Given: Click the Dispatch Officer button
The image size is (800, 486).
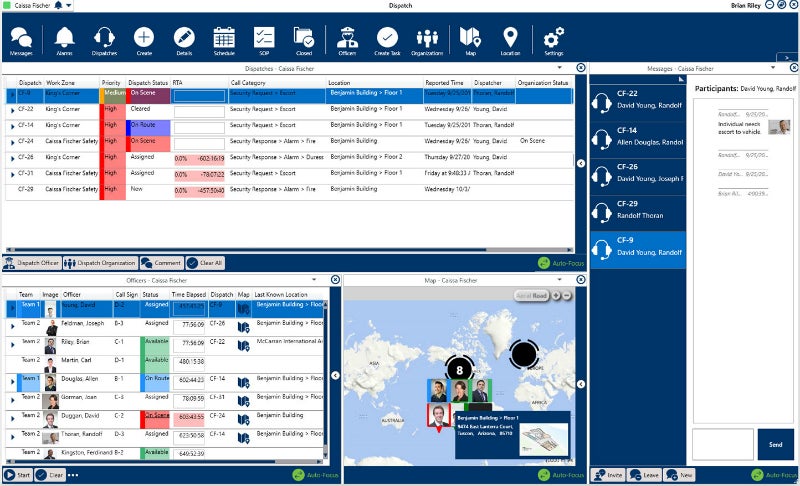Looking at the screenshot, I should [x=32, y=263].
